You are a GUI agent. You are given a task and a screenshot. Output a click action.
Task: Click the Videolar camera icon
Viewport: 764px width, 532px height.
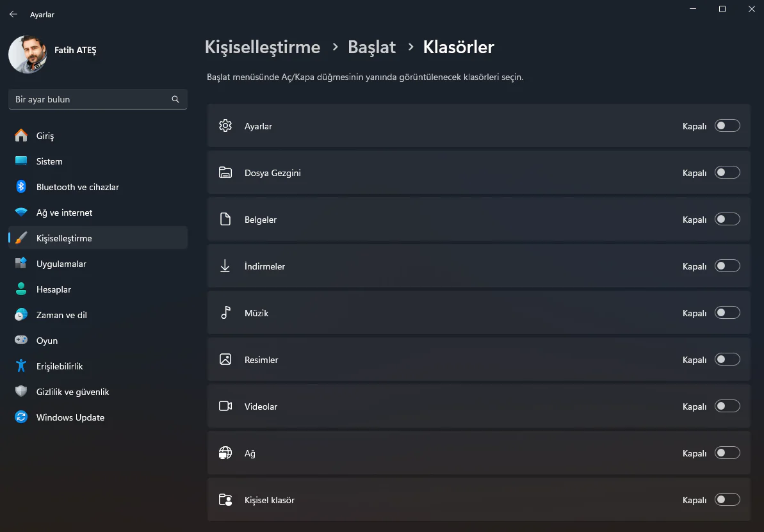[x=225, y=406]
